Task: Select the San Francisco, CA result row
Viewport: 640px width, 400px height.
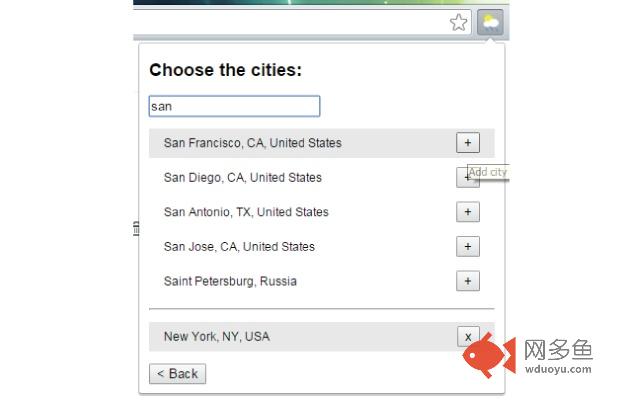Action: (x=252, y=143)
